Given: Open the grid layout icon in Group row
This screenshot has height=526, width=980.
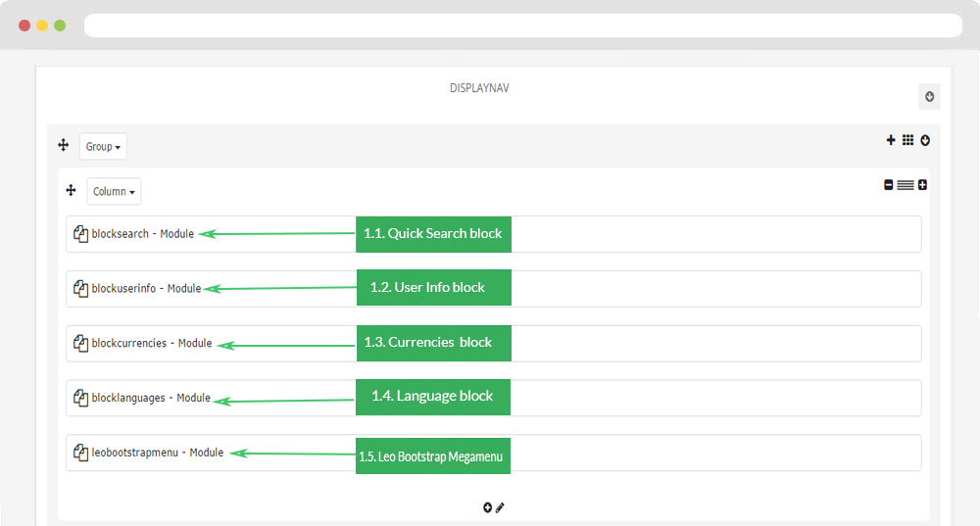Looking at the screenshot, I should pos(907,140).
